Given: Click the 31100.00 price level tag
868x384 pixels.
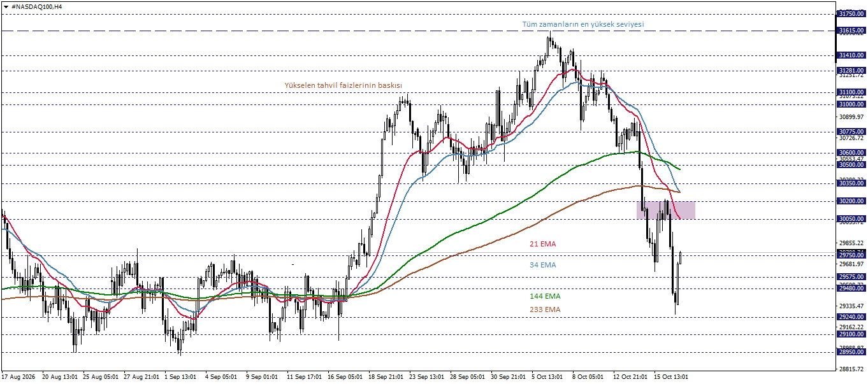Looking at the screenshot, I should [x=851, y=92].
